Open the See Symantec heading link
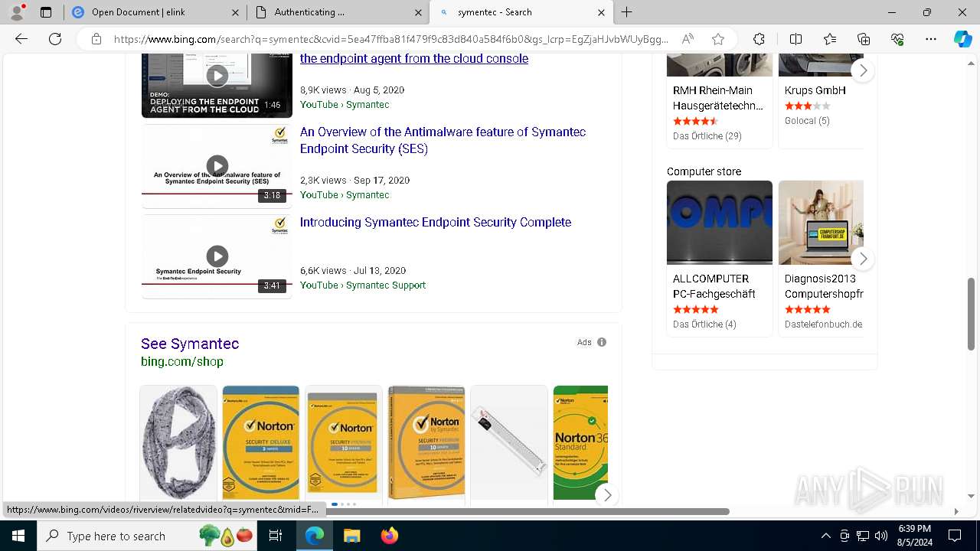This screenshot has width=980, height=551. point(190,344)
